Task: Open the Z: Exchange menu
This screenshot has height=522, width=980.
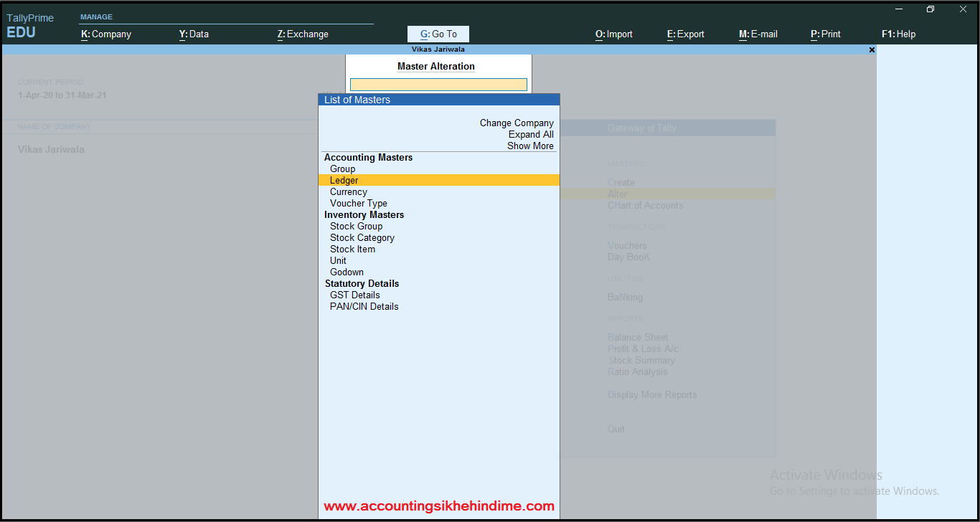Action: [x=303, y=34]
